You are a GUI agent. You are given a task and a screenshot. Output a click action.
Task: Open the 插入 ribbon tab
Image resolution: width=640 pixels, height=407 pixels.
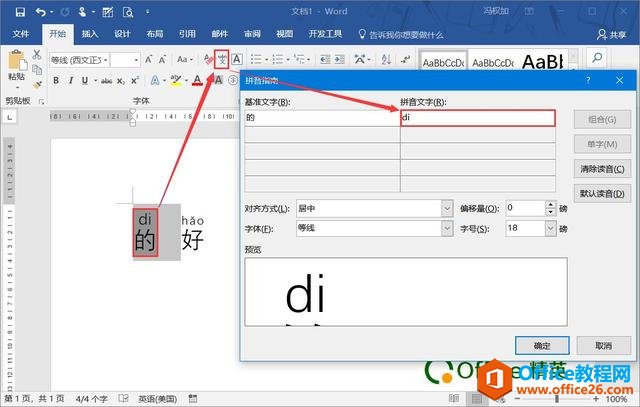click(x=90, y=33)
